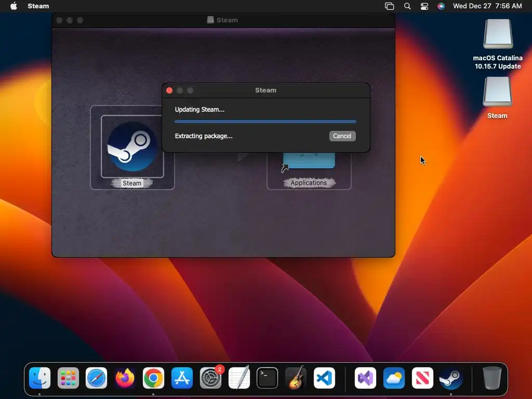Open Terminal from the Dock

coord(268,378)
